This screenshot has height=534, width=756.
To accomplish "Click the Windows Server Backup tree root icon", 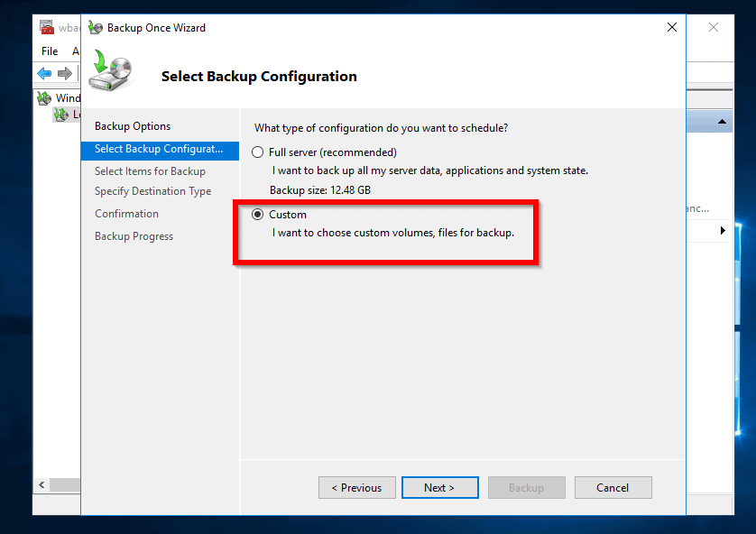I will pos(44,97).
